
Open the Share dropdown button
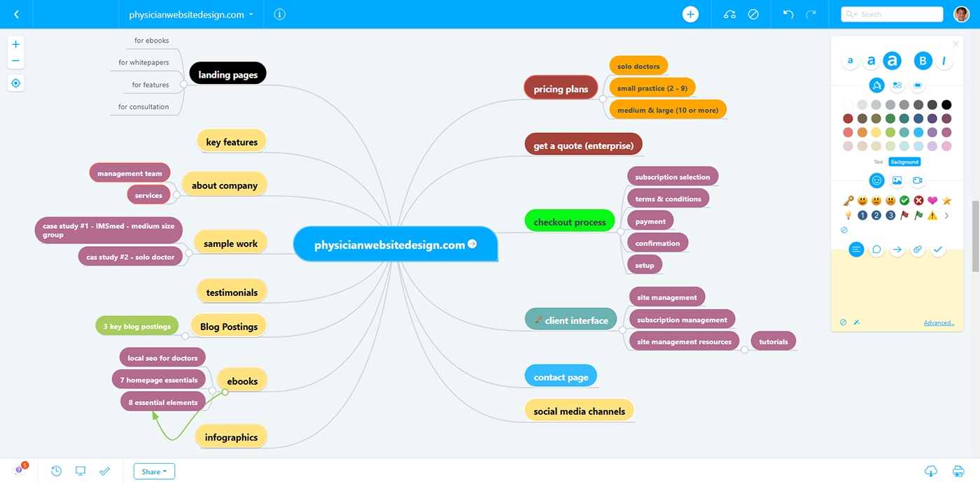pyautogui.click(x=154, y=471)
